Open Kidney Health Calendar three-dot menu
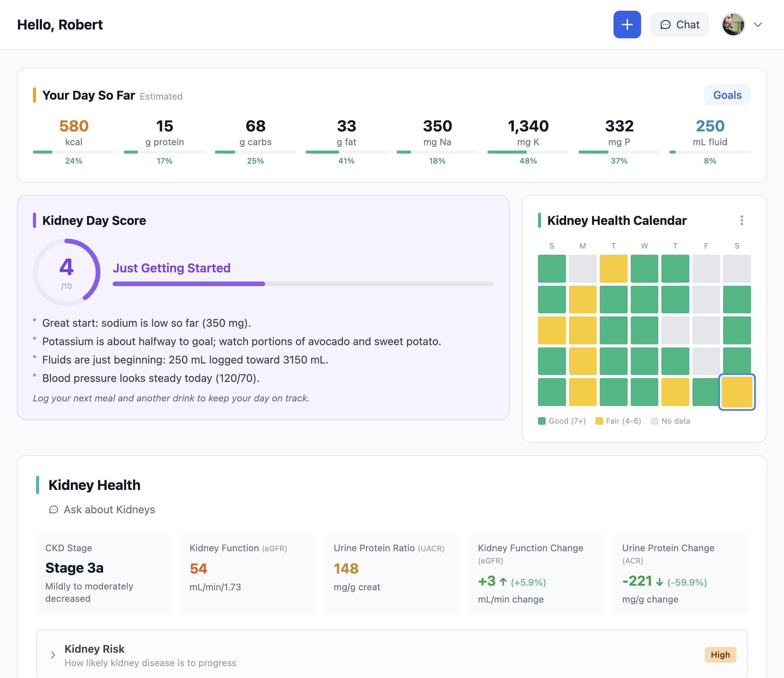 click(x=741, y=220)
